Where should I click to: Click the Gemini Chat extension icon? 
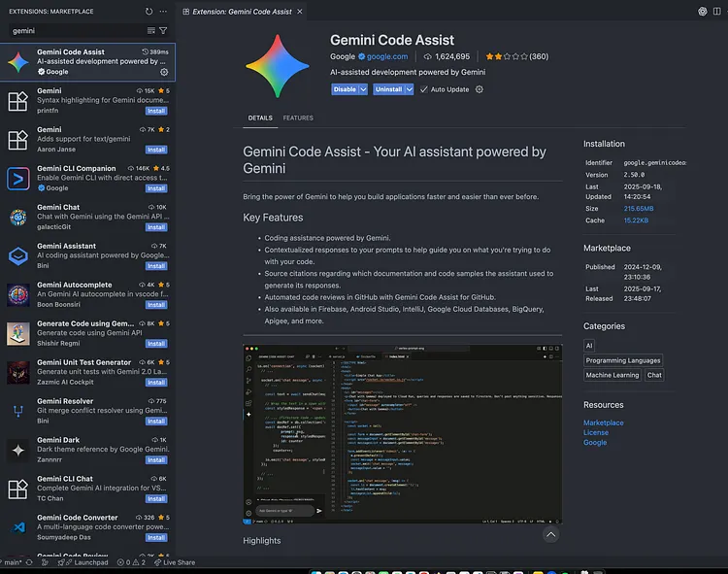(18, 217)
